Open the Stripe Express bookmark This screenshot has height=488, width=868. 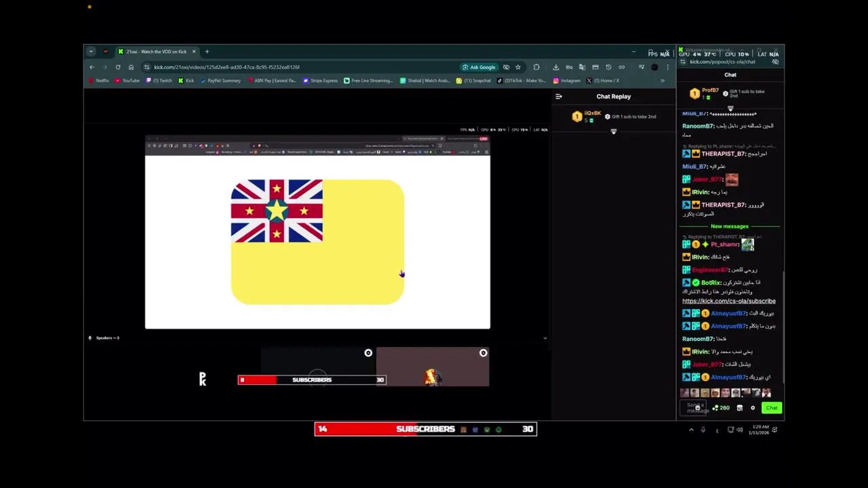(321, 81)
